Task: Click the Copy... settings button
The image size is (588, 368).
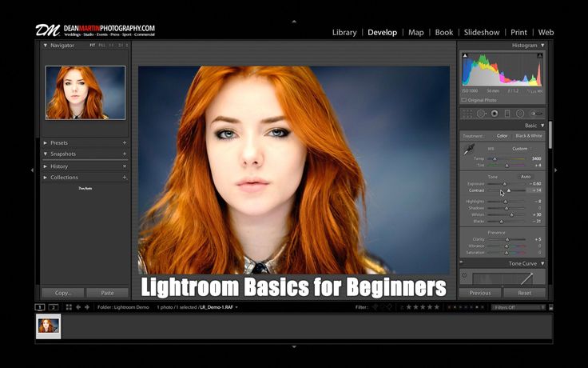Action: (x=62, y=293)
